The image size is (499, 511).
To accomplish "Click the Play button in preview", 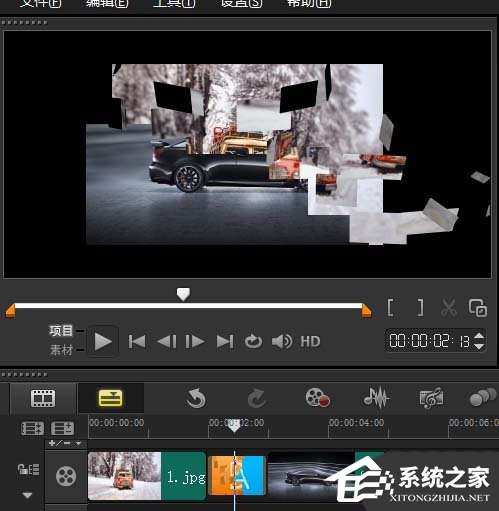I will click(x=103, y=342).
